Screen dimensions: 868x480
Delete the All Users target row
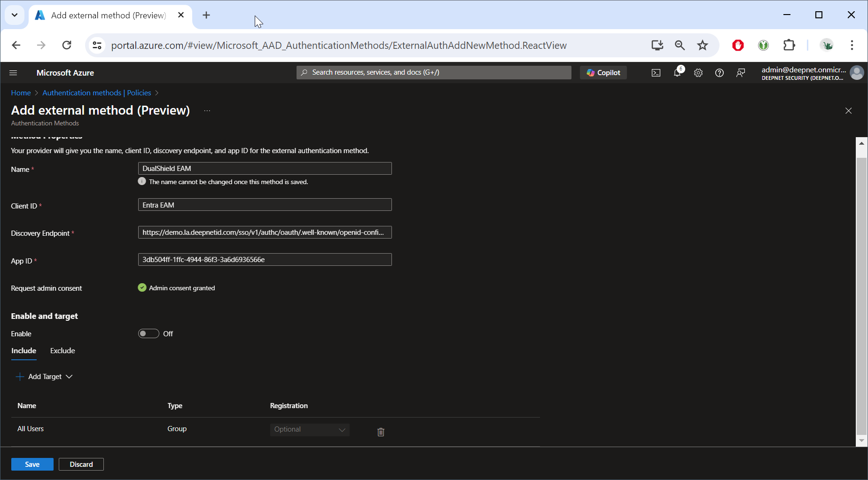[381, 432]
